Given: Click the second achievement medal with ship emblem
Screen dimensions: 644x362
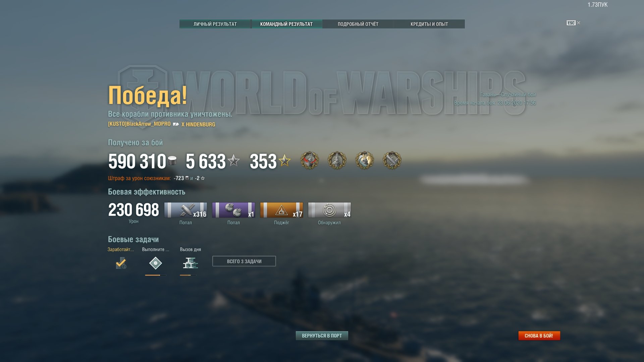Looking at the screenshot, I should point(337,160).
